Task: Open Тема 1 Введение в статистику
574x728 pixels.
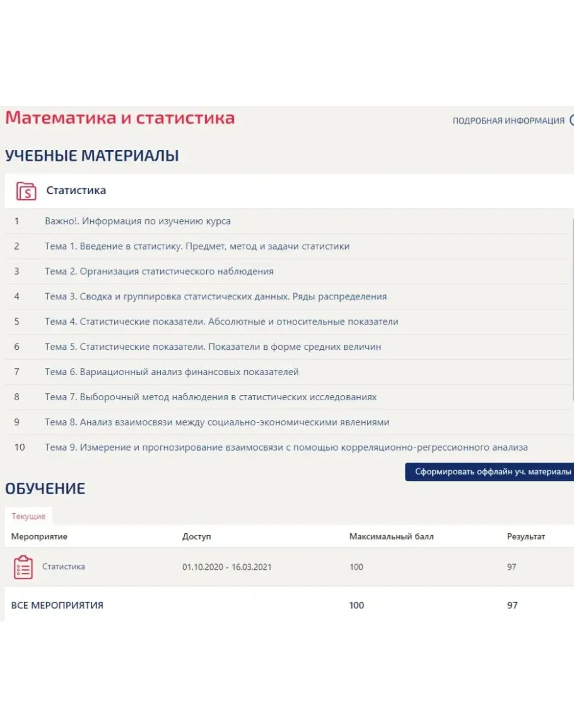Action: point(197,246)
